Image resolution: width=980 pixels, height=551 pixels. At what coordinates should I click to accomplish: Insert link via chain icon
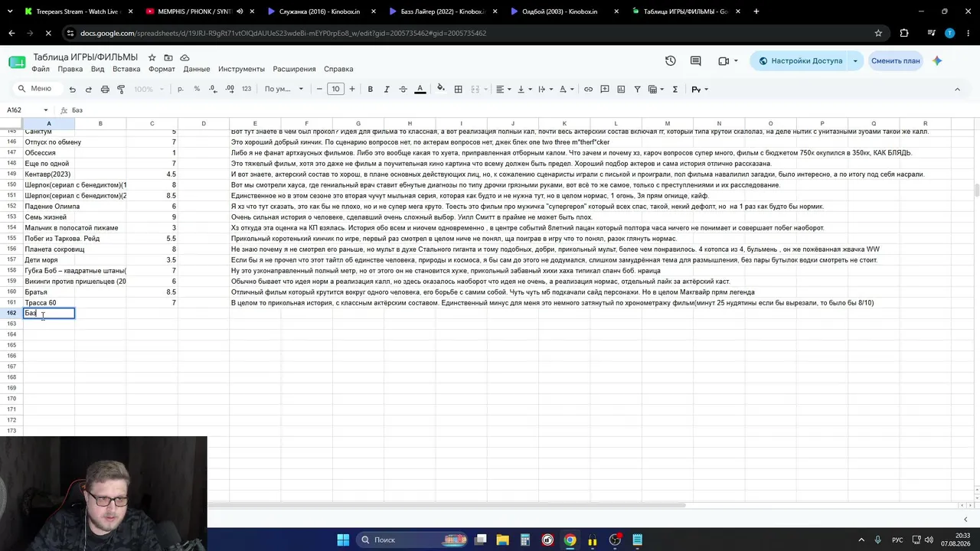click(588, 90)
